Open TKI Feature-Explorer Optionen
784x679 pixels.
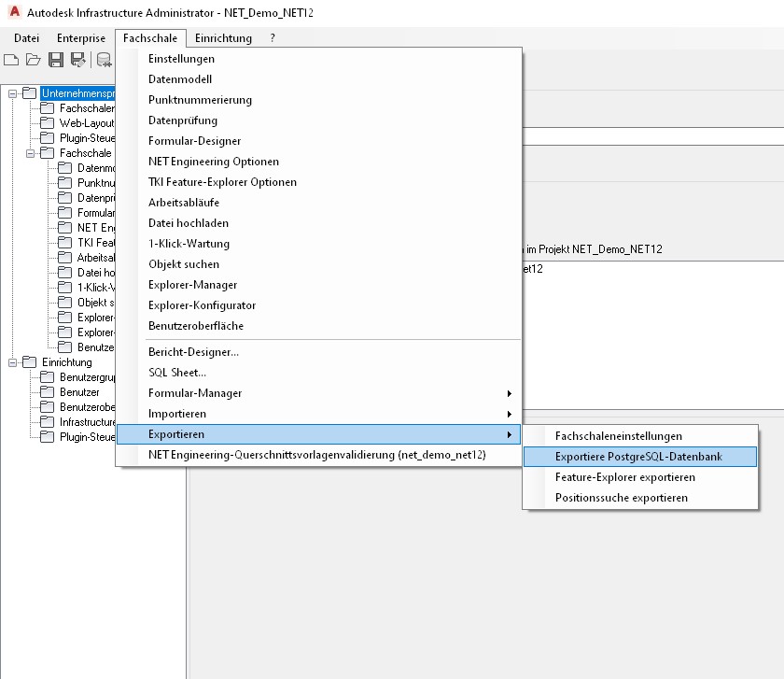(319, 182)
